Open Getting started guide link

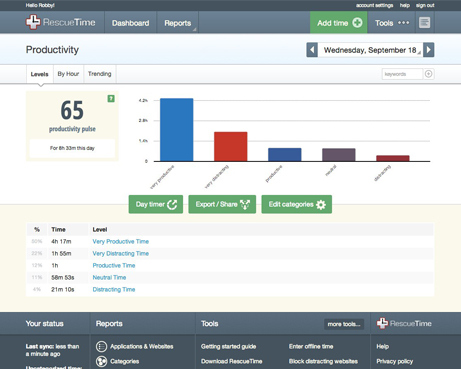(228, 346)
